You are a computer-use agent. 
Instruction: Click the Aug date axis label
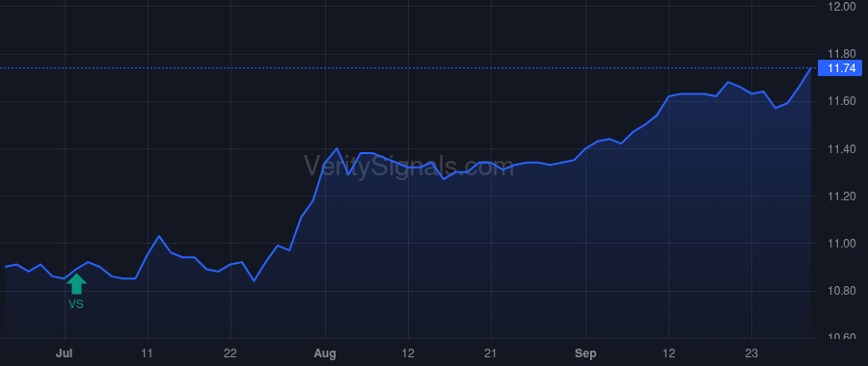pyautogui.click(x=325, y=353)
